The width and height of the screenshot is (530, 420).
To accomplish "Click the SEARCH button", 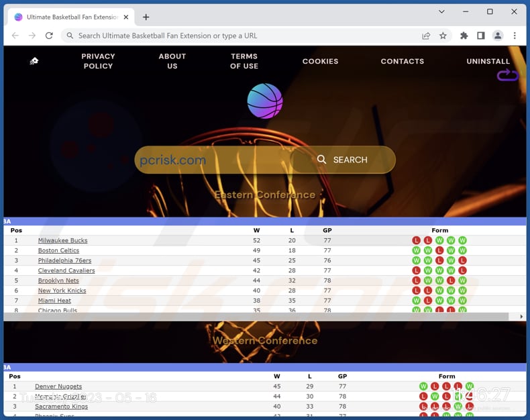I will pyautogui.click(x=342, y=160).
